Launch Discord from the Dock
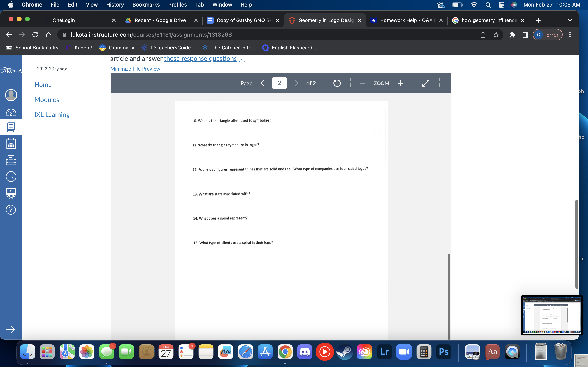 [305, 351]
